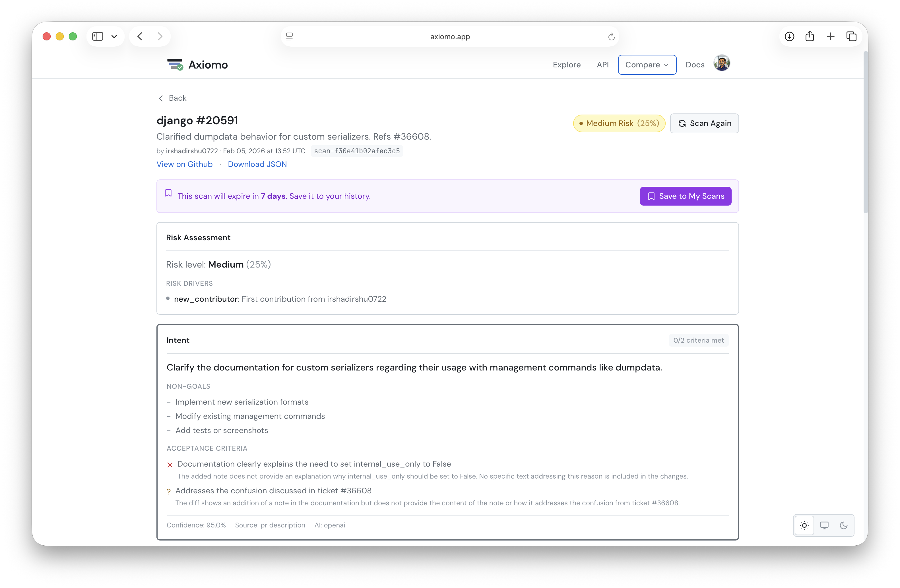Open a new tab with plus icon
Screen dimensions: 900x588
click(830, 36)
